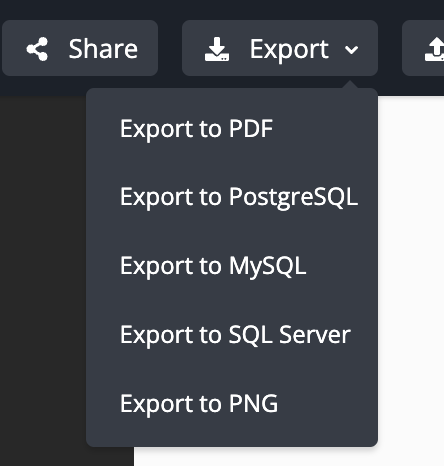This screenshot has height=466, width=444.
Task: Pick the MySQL option in the Export list
Action: tap(213, 266)
